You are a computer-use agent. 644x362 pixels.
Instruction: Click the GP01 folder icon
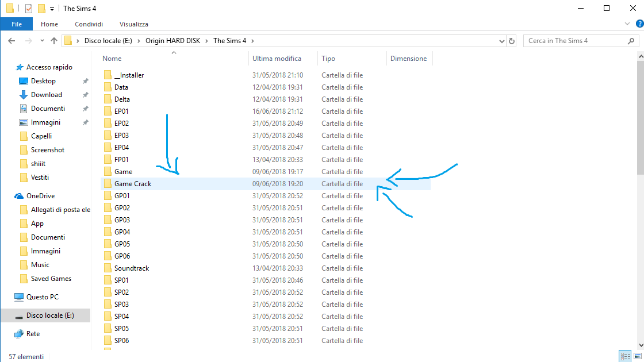click(x=108, y=195)
